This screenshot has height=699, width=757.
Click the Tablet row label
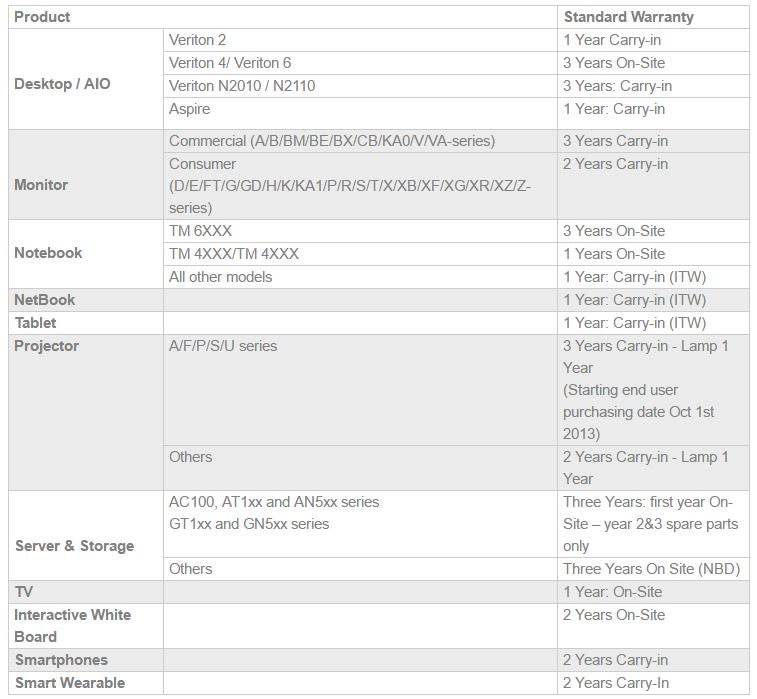coord(35,323)
